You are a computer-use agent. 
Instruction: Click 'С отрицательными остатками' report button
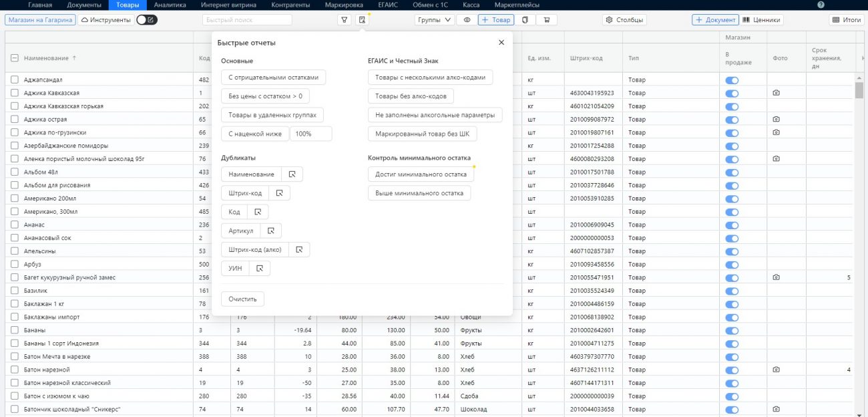point(273,78)
